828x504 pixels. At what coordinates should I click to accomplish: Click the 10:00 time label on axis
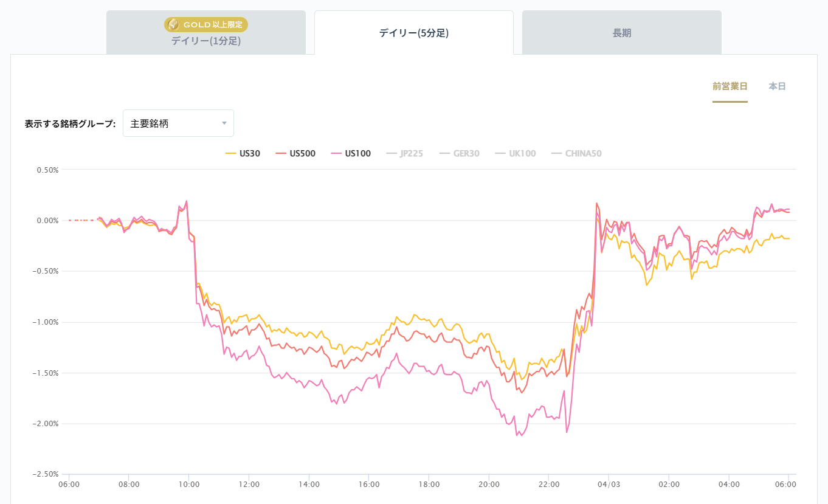pos(189,485)
